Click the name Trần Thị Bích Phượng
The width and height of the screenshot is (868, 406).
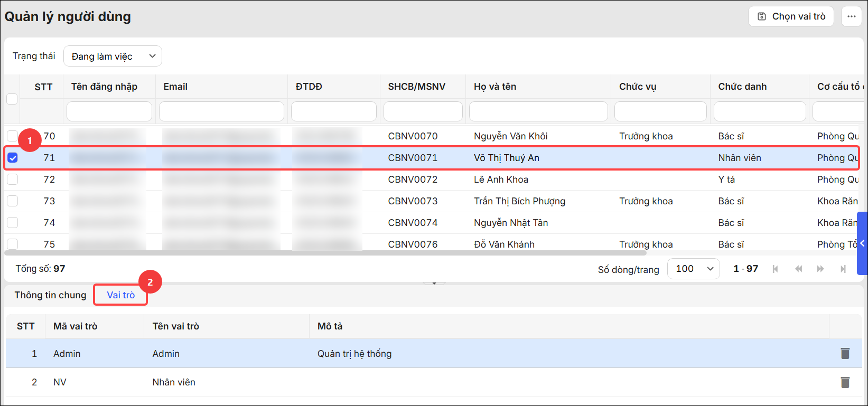pyautogui.click(x=519, y=201)
